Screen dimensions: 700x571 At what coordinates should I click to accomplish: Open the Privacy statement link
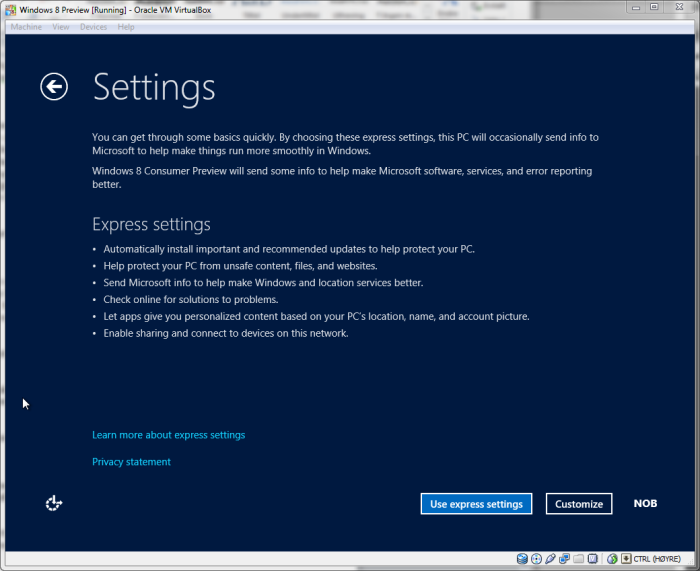click(x=131, y=462)
